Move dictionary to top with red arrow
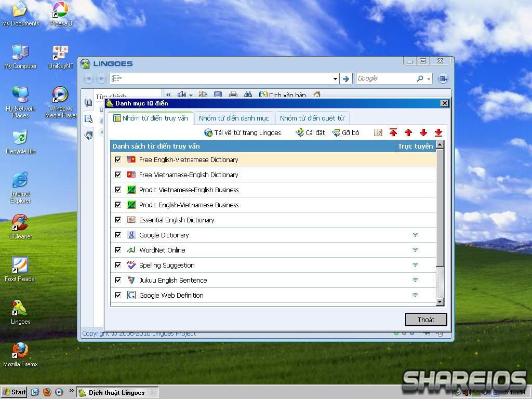 click(393, 132)
